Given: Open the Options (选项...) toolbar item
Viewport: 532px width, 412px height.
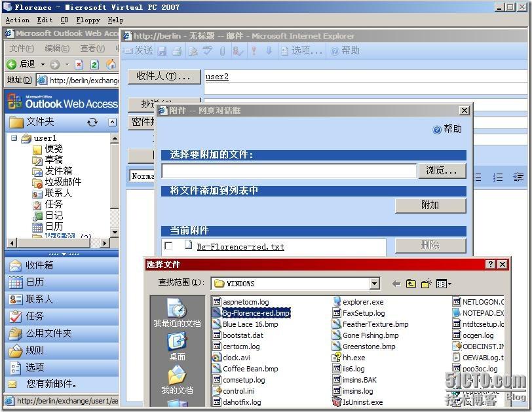Looking at the screenshot, I should (x=301, y=51).
